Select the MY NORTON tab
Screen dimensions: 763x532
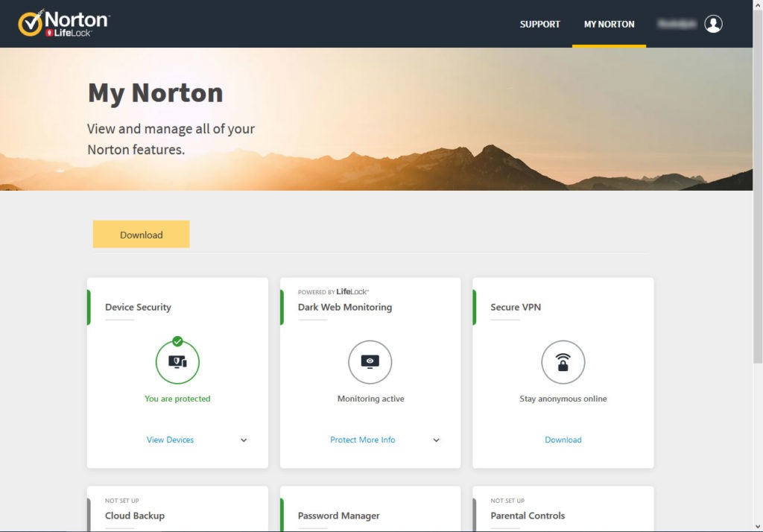click(x=609, y=25)
